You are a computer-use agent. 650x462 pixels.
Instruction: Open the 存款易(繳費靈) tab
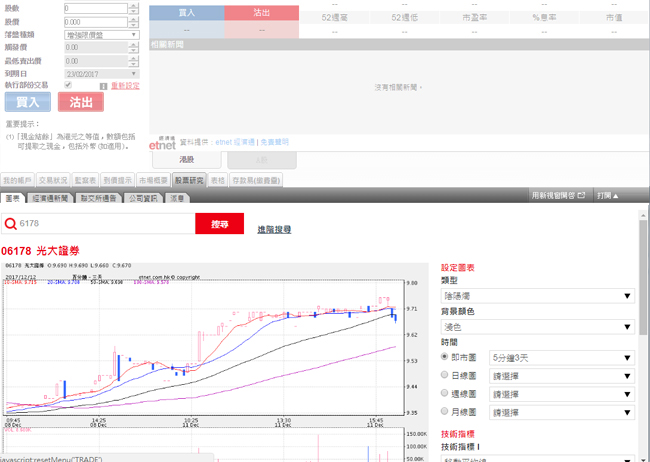(256, 180)
